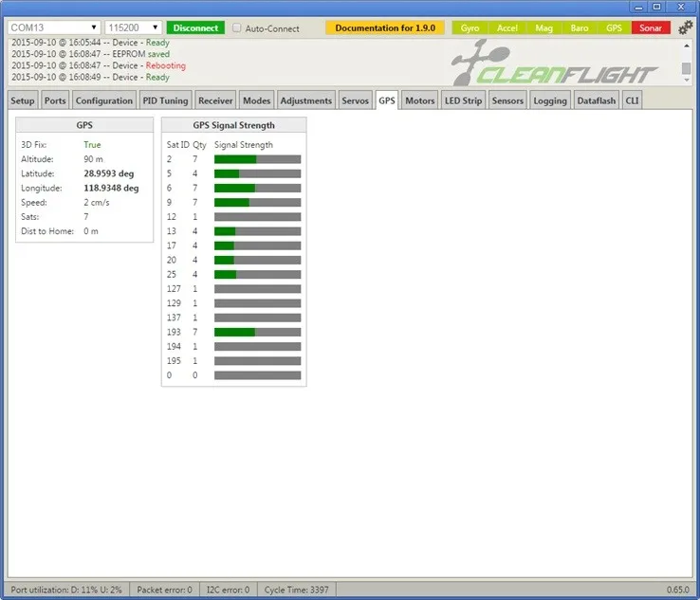Click the Accel sensor indicator

tap(507, 27)
